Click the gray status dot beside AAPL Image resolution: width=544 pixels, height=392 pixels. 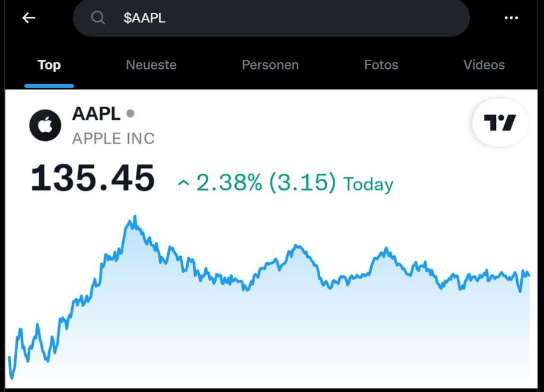130,113
